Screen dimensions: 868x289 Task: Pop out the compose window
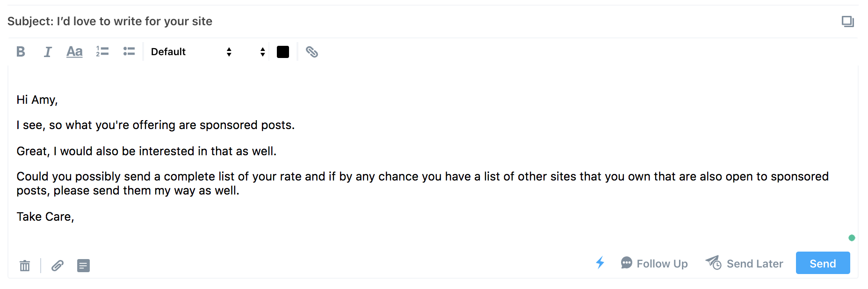(847, 22)
